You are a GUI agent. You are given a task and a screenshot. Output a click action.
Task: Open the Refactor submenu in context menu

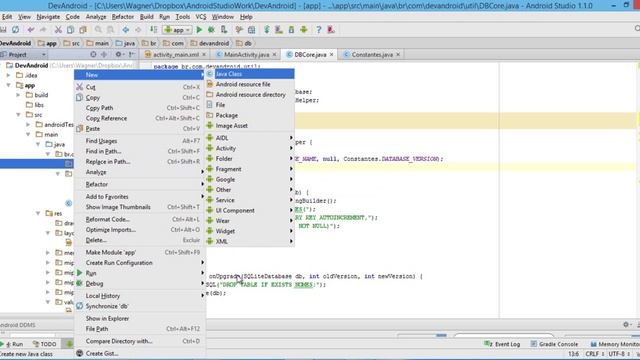[140, 184]
